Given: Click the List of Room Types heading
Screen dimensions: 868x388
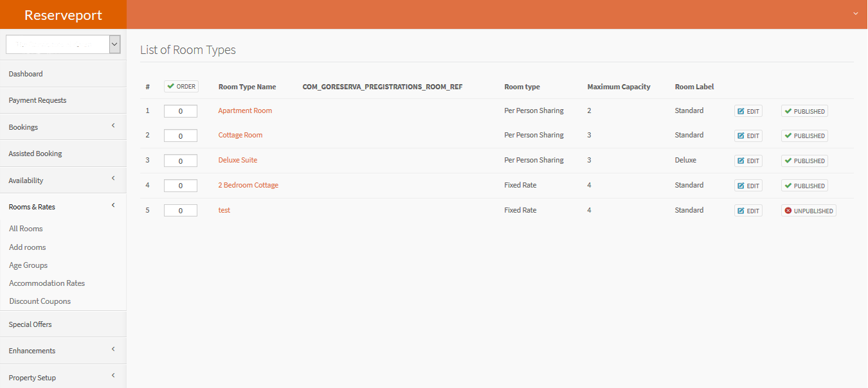Looking at the screenshot, I should point(188,49).
